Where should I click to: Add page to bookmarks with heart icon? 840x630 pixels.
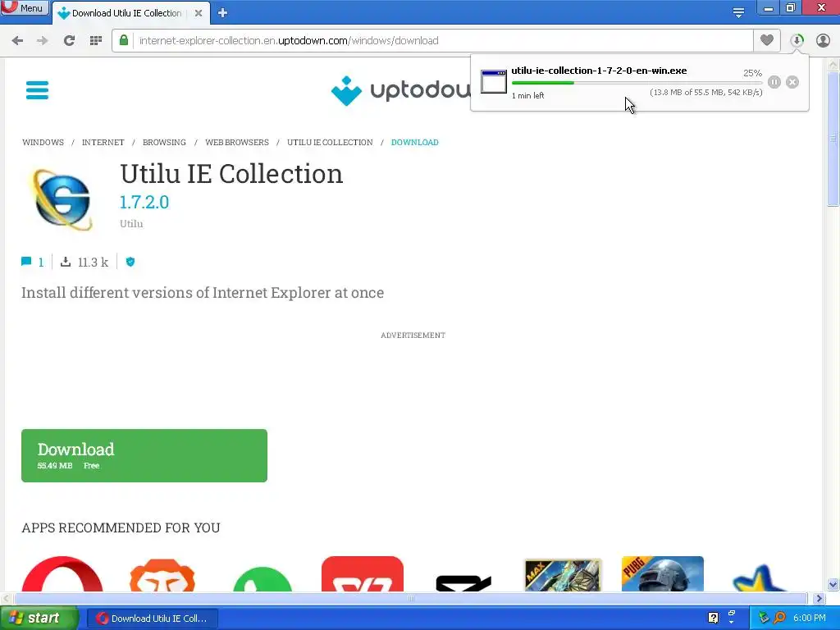(x=767, y=40)
